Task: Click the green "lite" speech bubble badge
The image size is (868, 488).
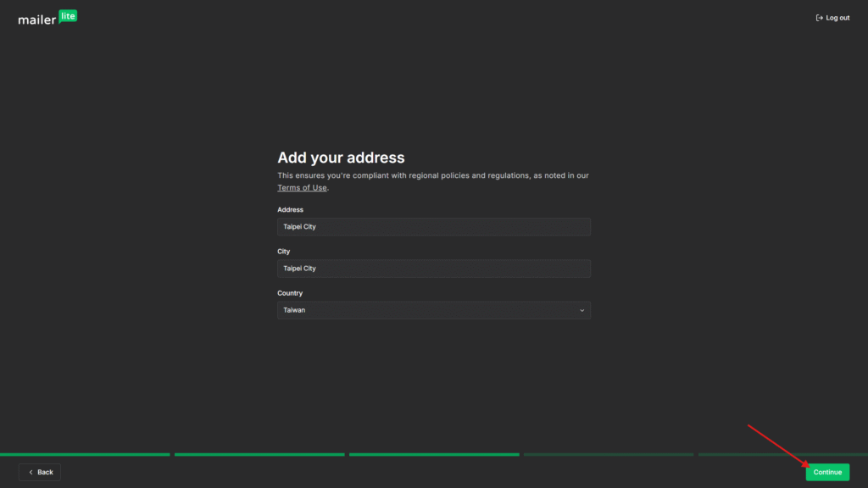Action: point(68,16)
